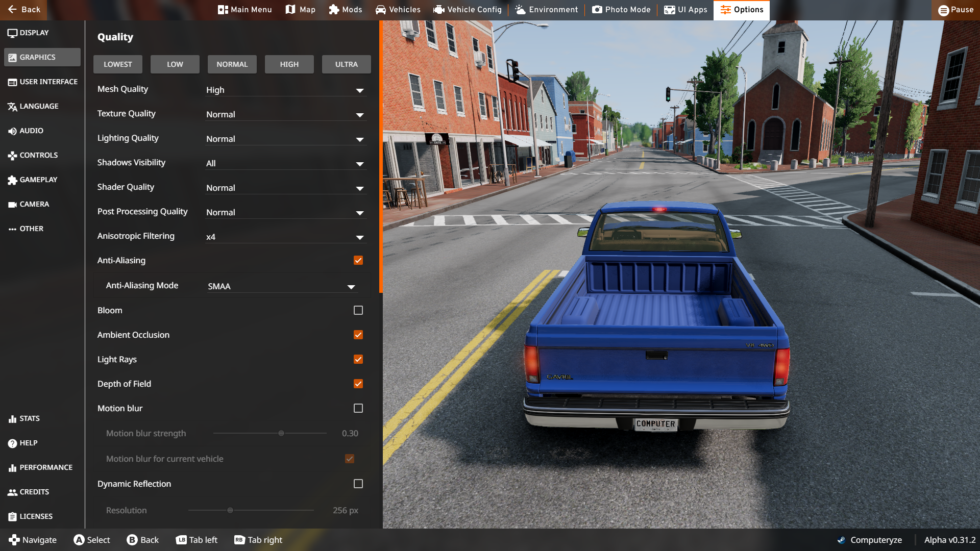The width and height of the screenshot is (980, 551).
Task: Apply the ULTRA quality preset
Action: pos(346,64)
